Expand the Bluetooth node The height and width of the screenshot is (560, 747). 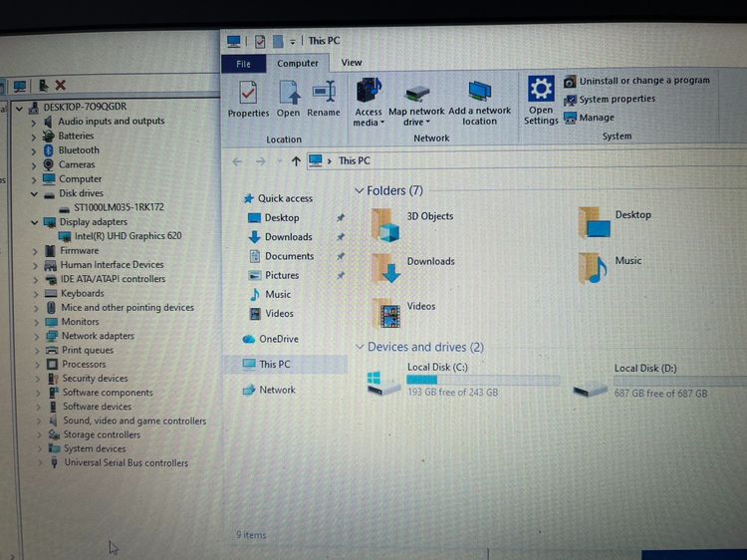point(33,151)
